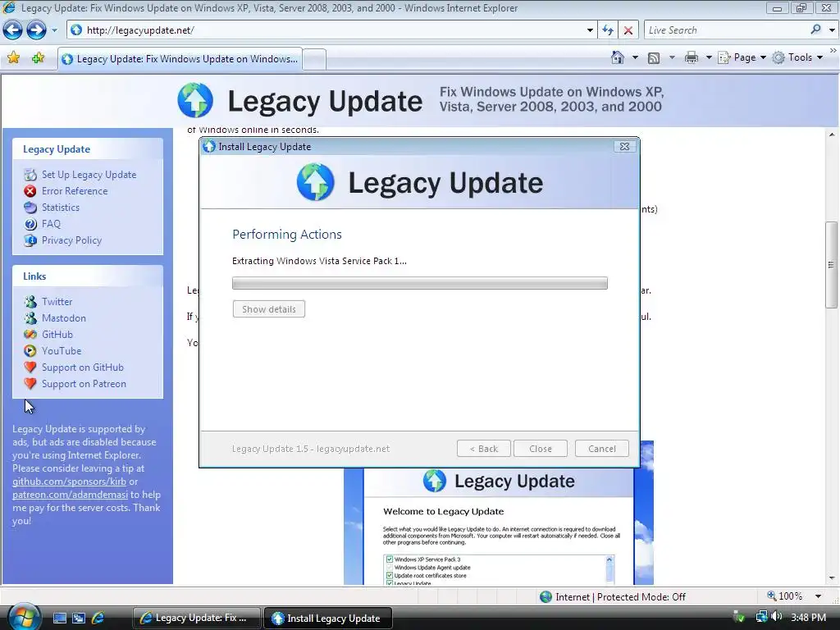Click the YouTube media icon

pos(30,351)
